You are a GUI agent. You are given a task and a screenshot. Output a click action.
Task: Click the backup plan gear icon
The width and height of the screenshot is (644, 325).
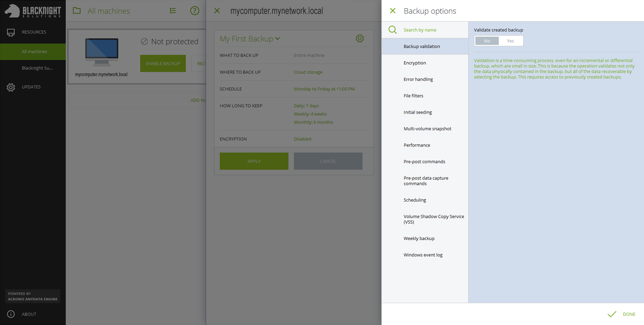[x=359, y=39]
